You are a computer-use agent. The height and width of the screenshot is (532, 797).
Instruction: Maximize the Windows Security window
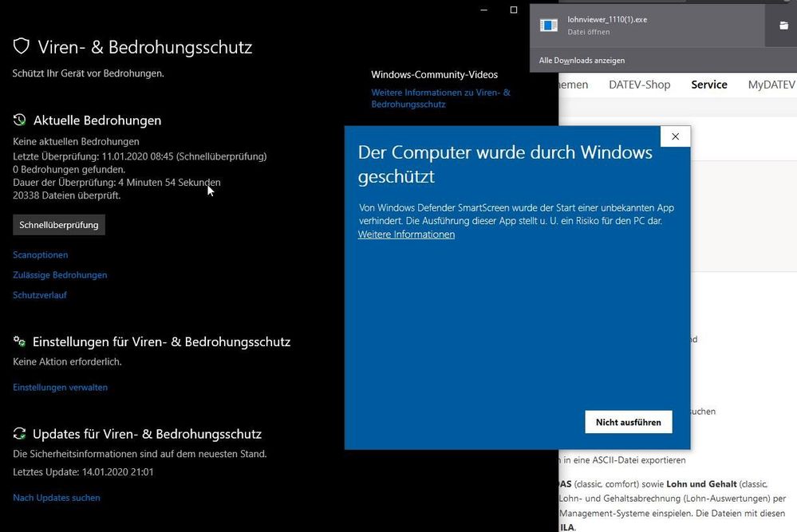tap(513, 10)
